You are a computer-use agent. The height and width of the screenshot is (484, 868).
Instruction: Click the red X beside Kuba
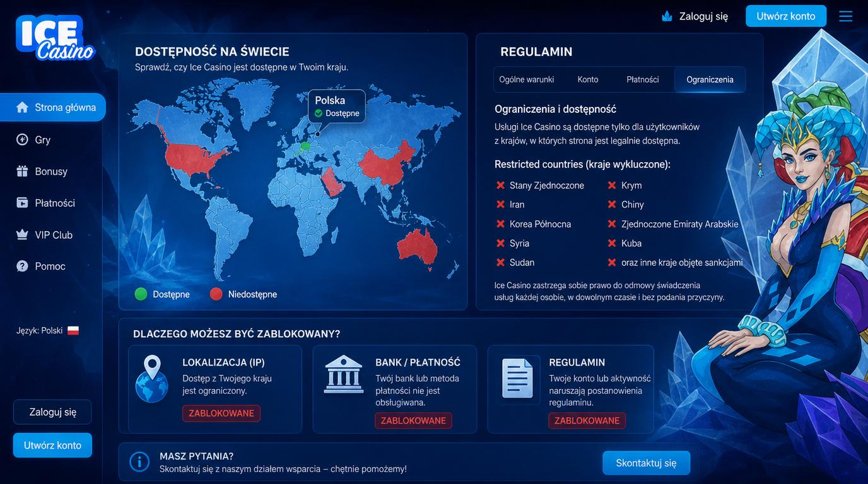tap(612, 243)
